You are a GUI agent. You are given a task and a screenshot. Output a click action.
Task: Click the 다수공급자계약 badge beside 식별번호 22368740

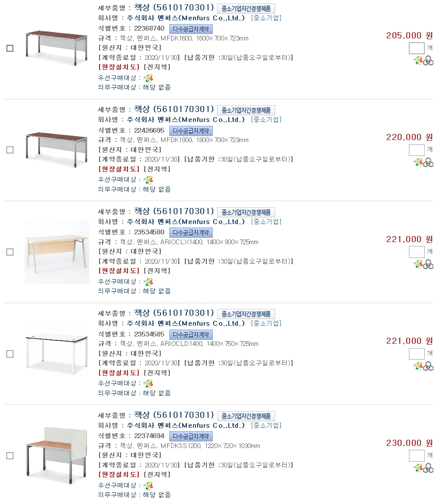pyautogui.click(x=191, y=29)
